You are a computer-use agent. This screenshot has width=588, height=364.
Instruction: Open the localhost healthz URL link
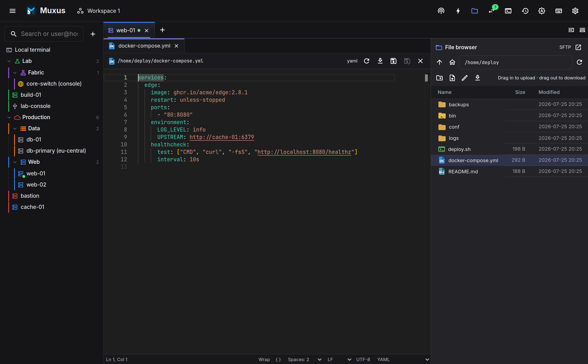tap(304, 152)
